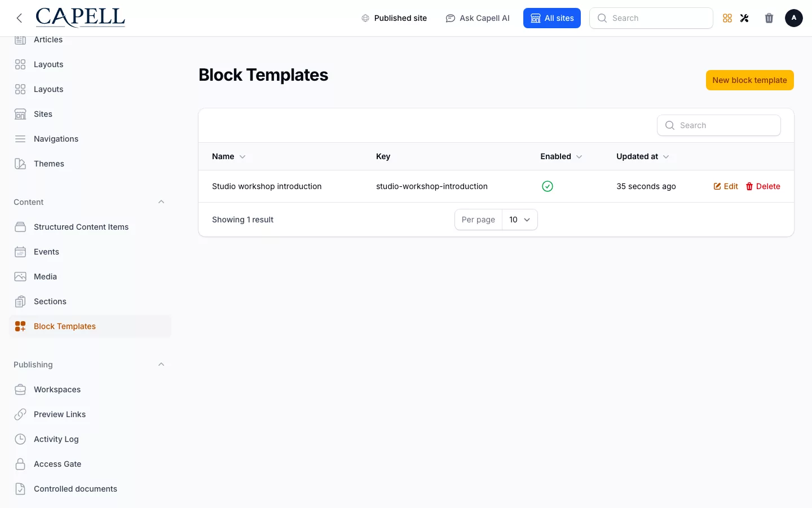Image resolution: width=812 pixels, height=508 pixels.
Task: Click the Key column header
Action: tap(383, 156)
